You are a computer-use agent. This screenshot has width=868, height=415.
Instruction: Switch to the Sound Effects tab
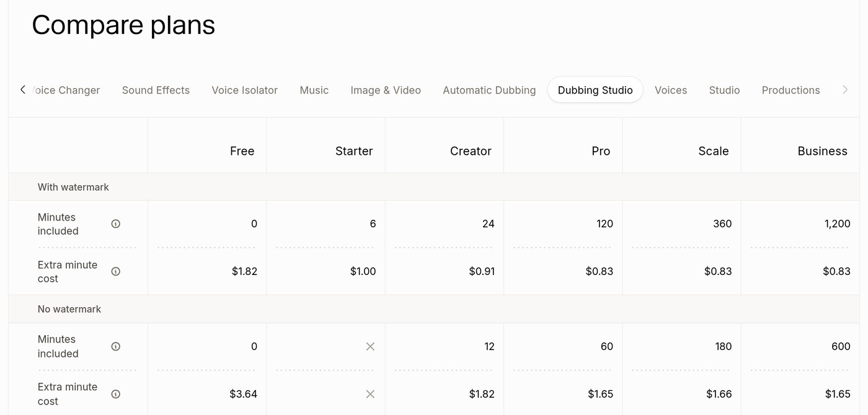coord(156,90)
